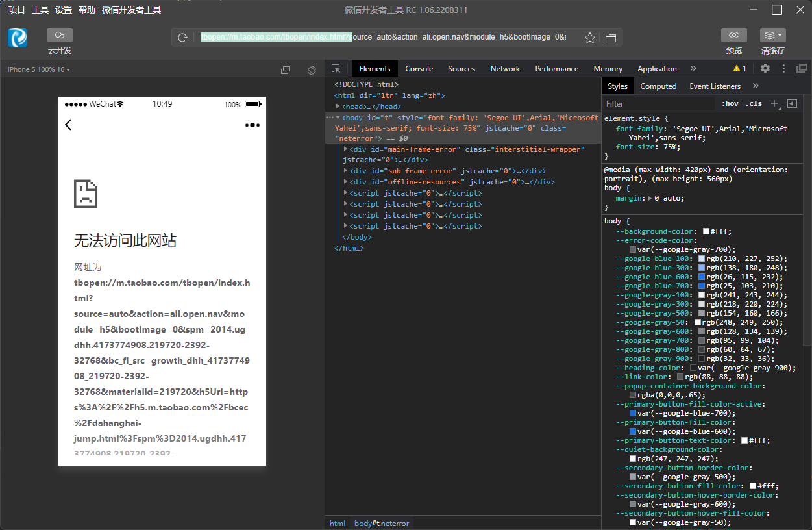Open the Memory tab

pos(608,68)
